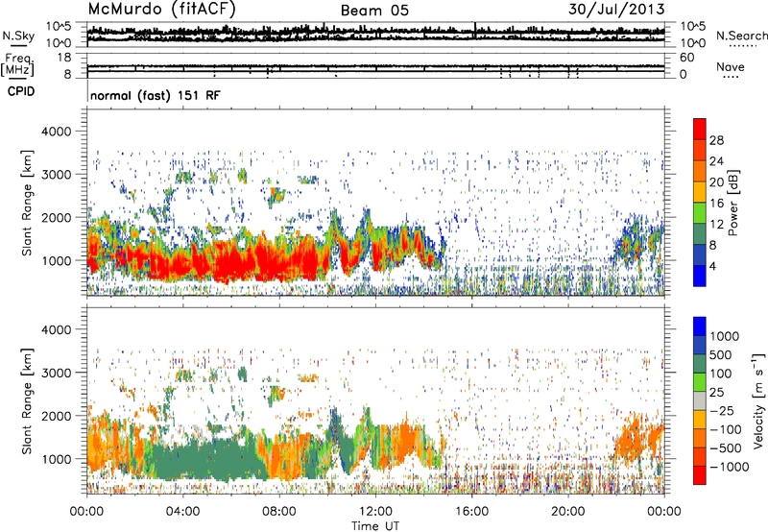Image resolution: width=768 pixels, height=532 pixels.
Task: Click the 'N.Sky' axis label
Action: [18, 36]
